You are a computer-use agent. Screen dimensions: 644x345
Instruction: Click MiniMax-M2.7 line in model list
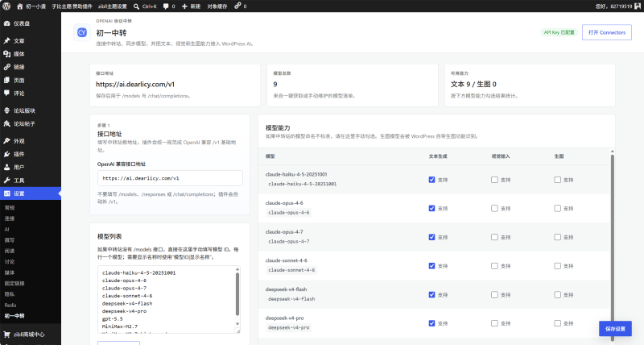point(119,326)
